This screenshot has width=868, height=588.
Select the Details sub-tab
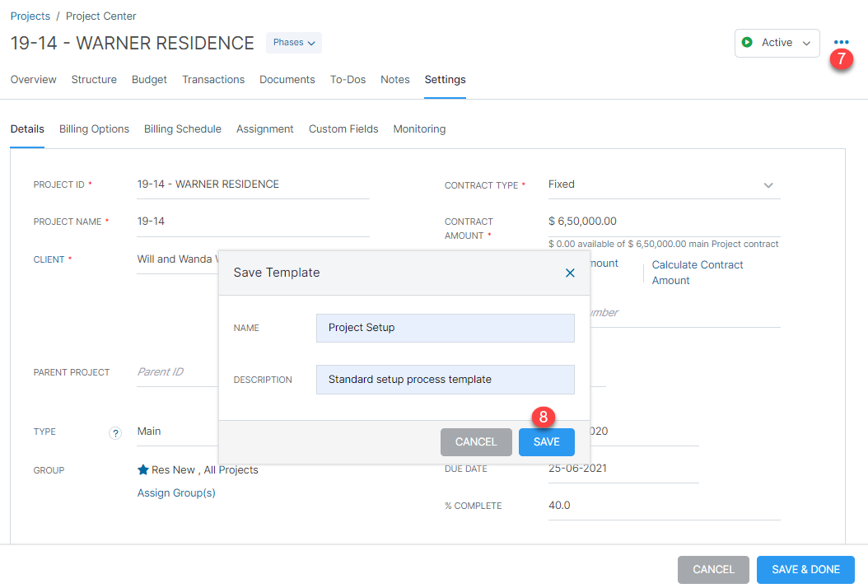(27, 129)
